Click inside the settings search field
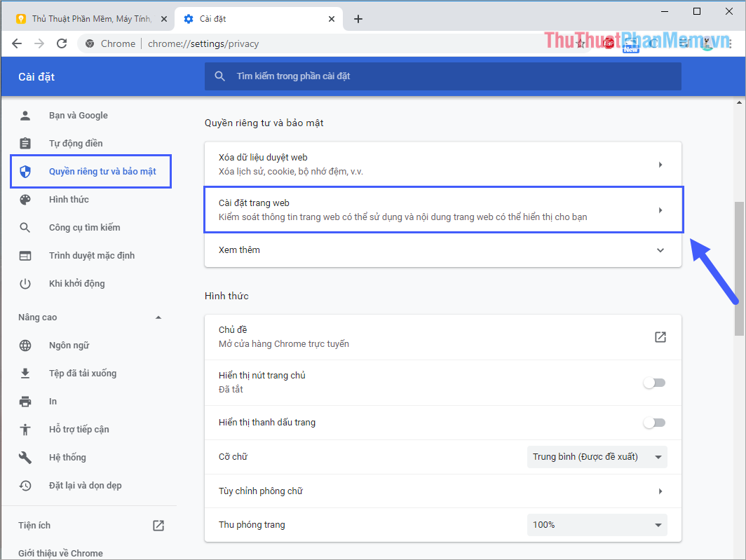 pyautogui.click(x=443, y=76)
